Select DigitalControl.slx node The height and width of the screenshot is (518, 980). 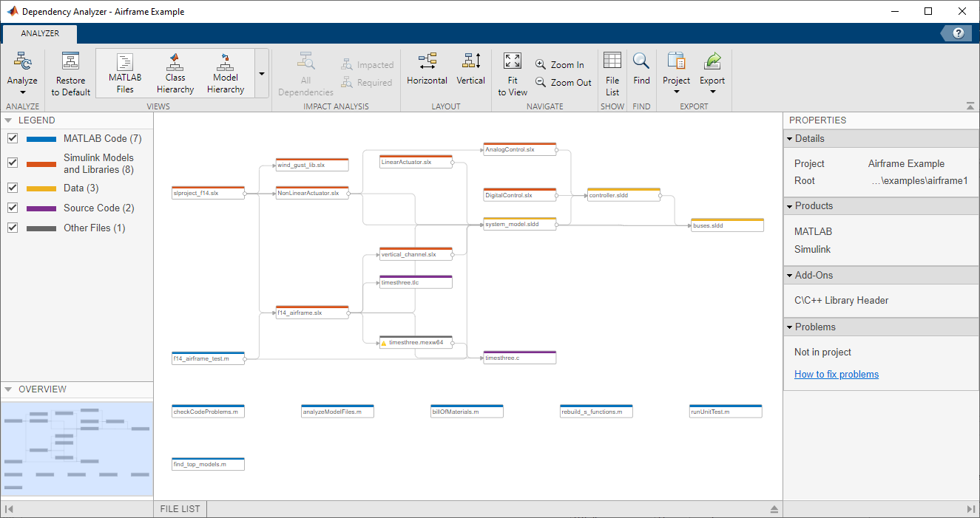pyautogui.click(x=519, y=195)
